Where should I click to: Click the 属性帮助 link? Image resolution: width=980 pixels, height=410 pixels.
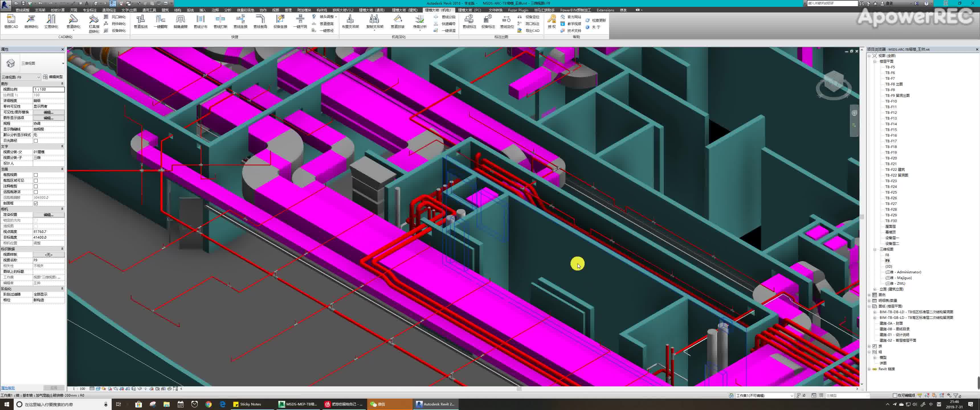8,388
